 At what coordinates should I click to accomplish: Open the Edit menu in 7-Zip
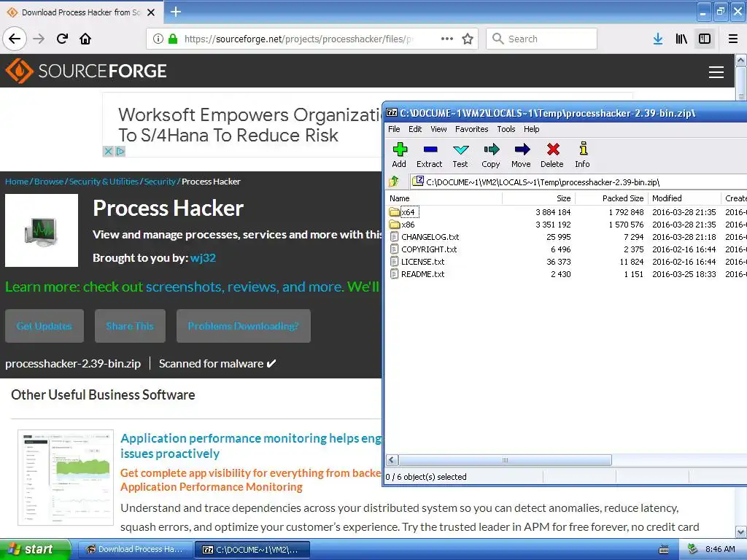click(415, 129)
